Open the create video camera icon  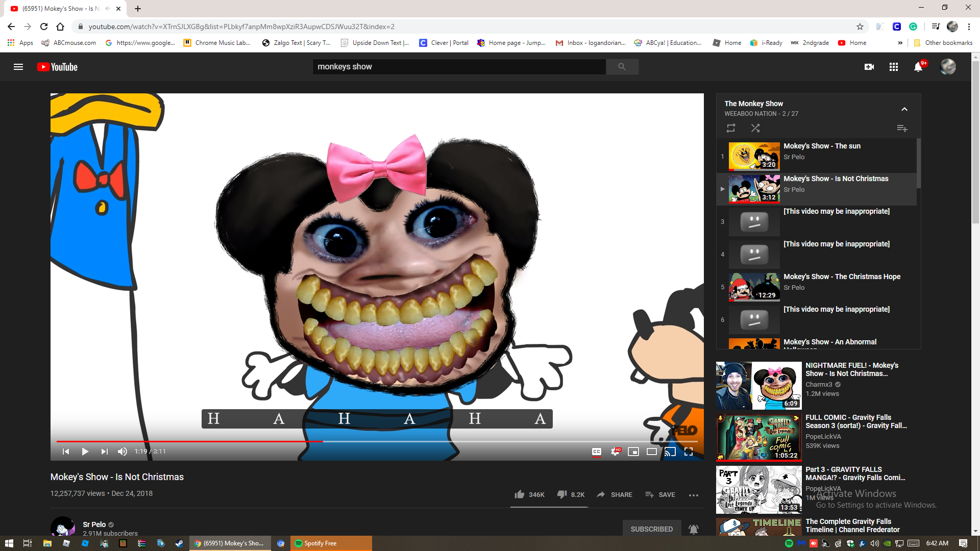pos(869,67)
